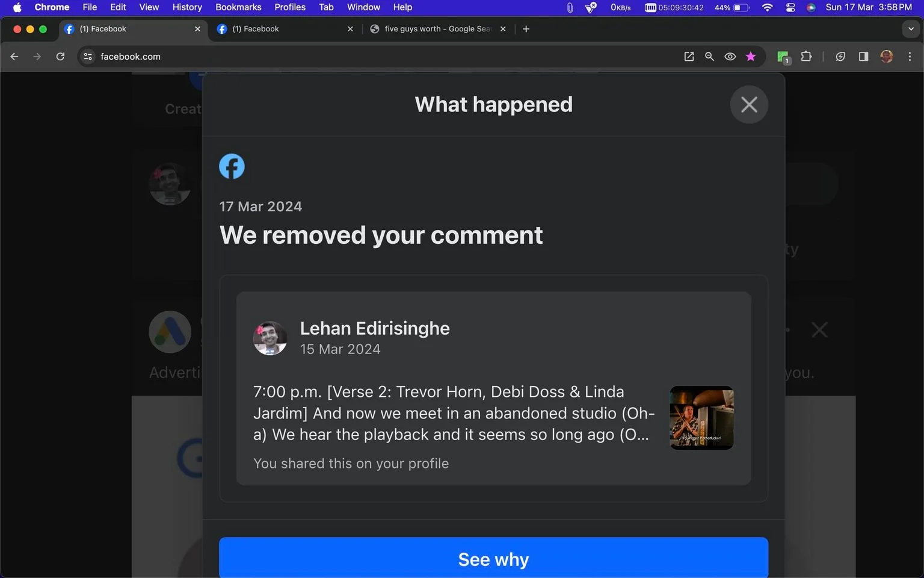Image resolution: width=924 pixels, height=578 pixels.
Task: Open the removed comment's image thumbnail
Action: (701, 418)
